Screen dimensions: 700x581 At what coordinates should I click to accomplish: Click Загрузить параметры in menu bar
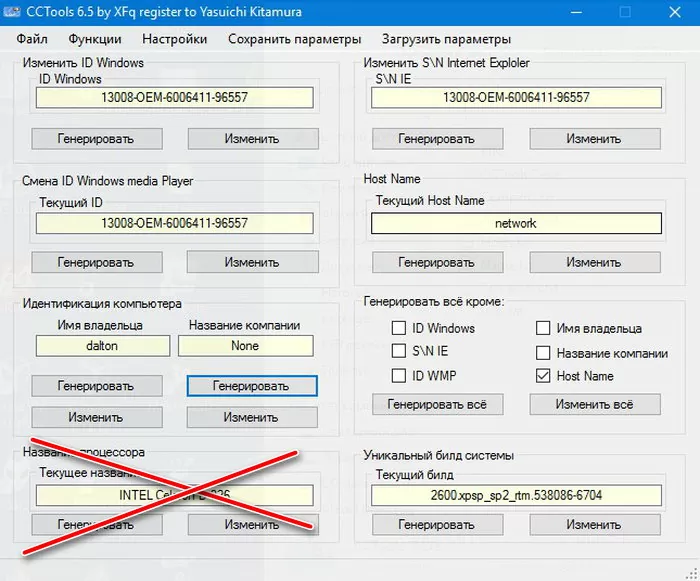pyautogui.click(x=446, y=39)
